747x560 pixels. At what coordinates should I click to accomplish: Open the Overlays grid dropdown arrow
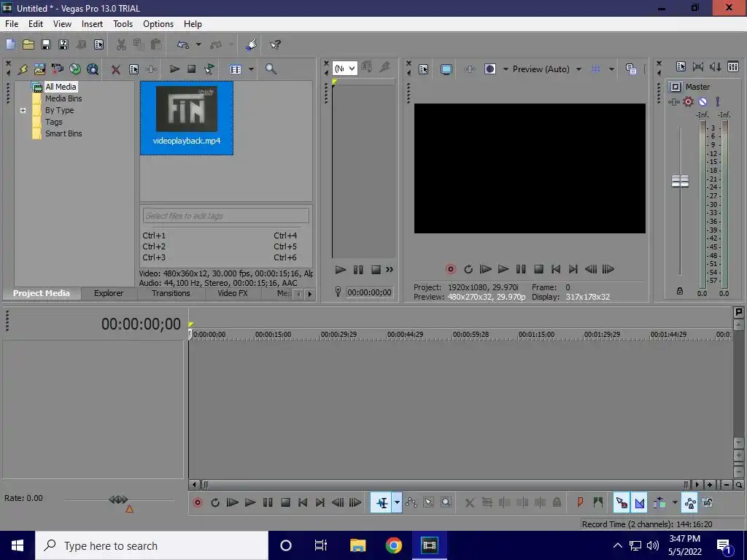[x=611, y=69]
